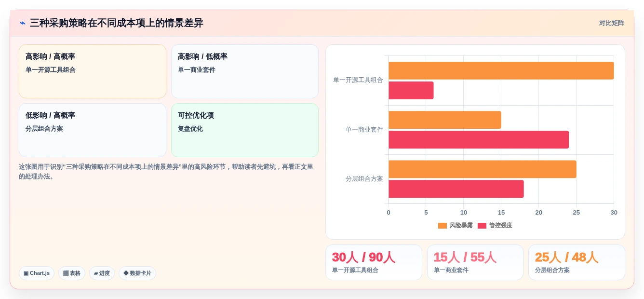Click the title 三种采购策略在不同成本项上的情景差异
Viewport: 644px width, 299px height.
pos(117,23)
